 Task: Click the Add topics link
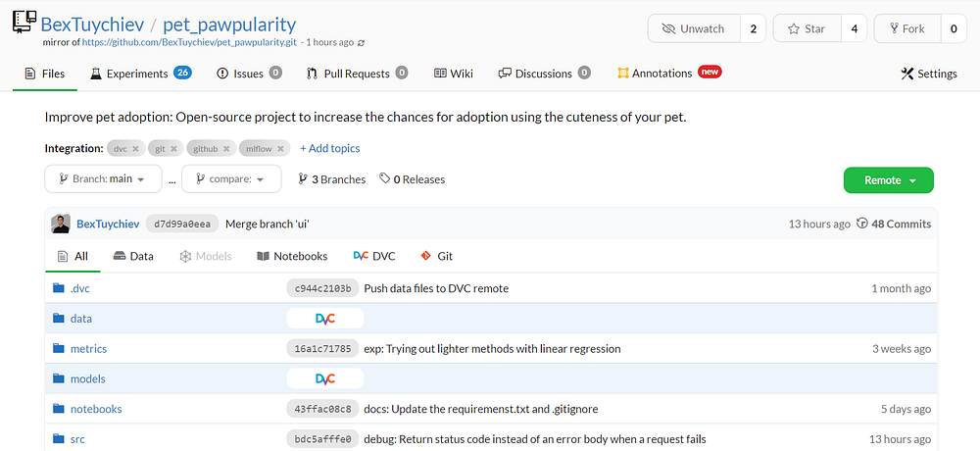click(x=329, y=149)
